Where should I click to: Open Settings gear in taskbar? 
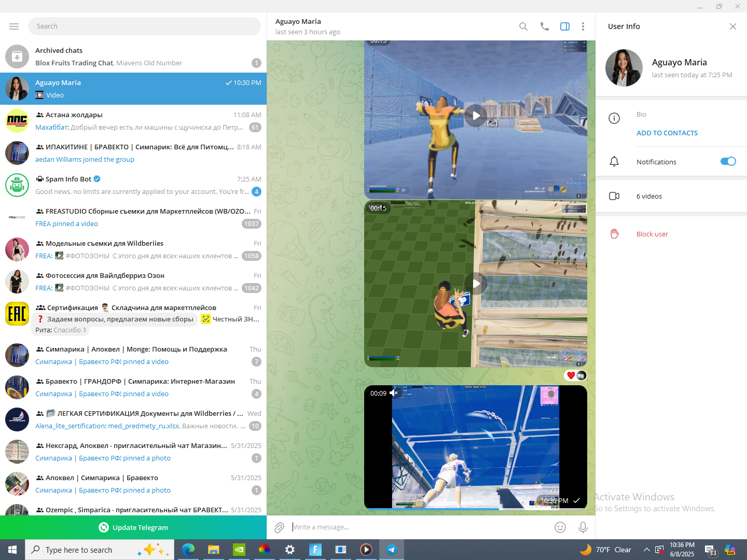coord(290,550)
